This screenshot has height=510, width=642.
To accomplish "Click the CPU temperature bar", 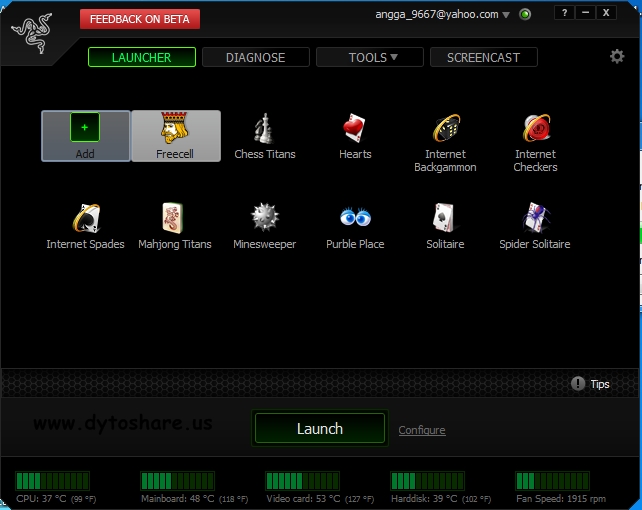I will click(x=52, y=481).
